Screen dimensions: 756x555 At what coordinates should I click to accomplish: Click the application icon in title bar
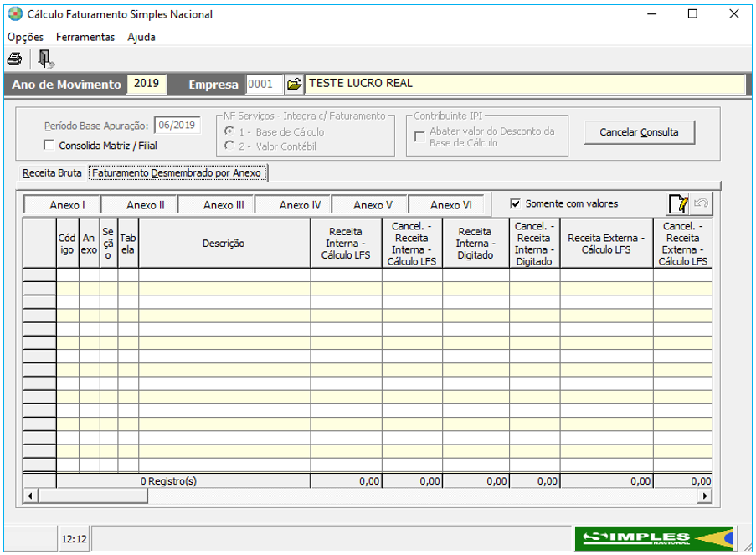click(15, 14)
